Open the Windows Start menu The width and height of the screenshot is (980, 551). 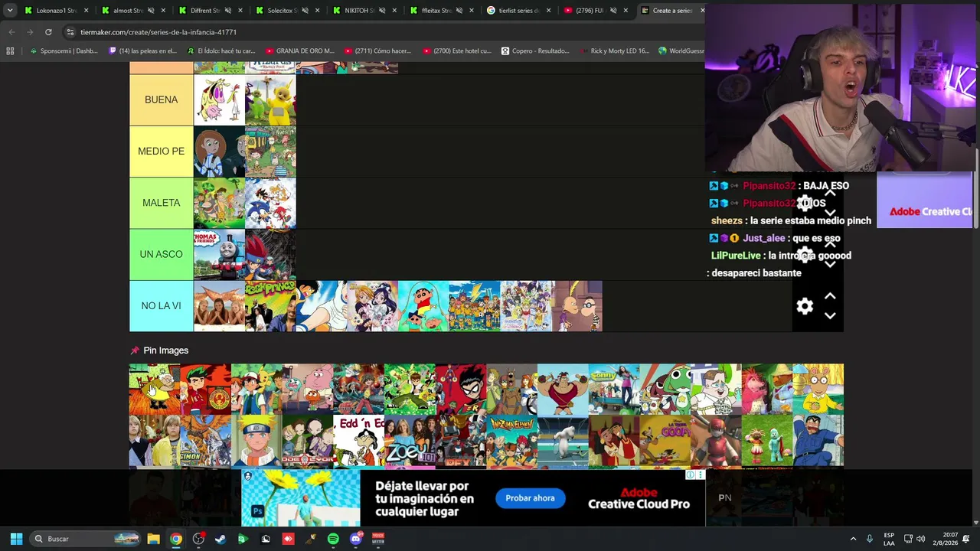[x=16, y=539]
